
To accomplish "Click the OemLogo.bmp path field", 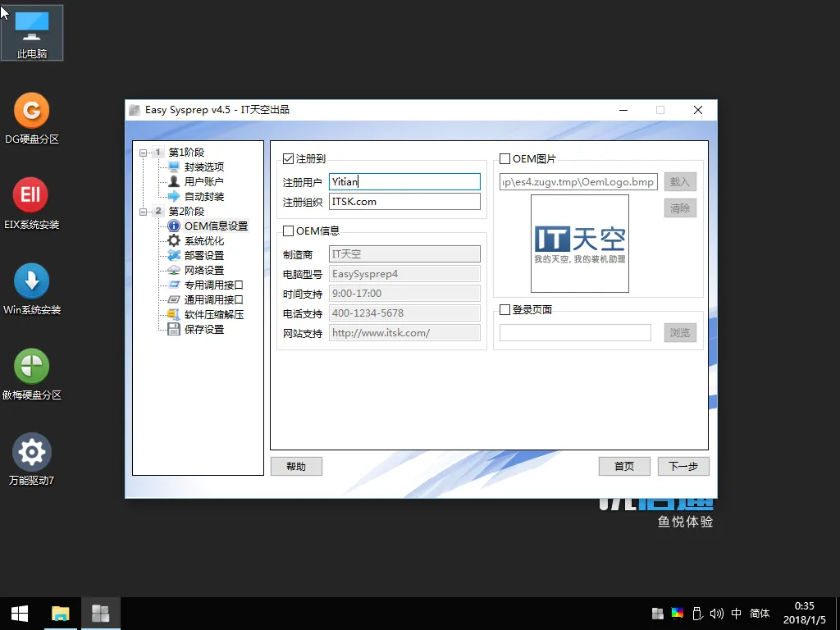I will point(578,181).
